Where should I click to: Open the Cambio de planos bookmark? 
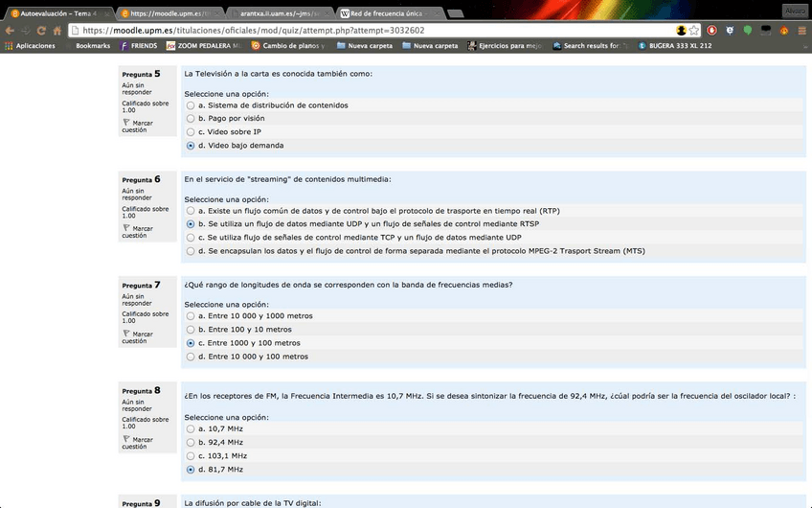coord(288,46)
